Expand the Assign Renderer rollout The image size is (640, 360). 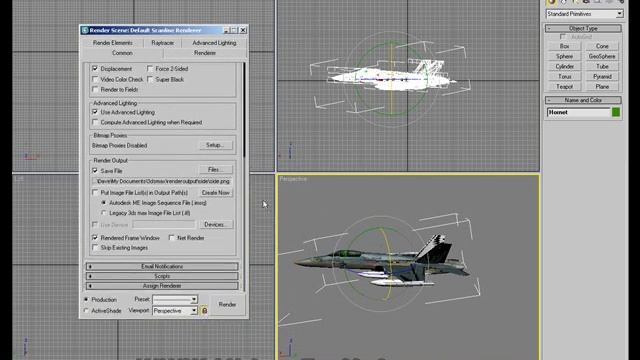(x=162, y=286)
